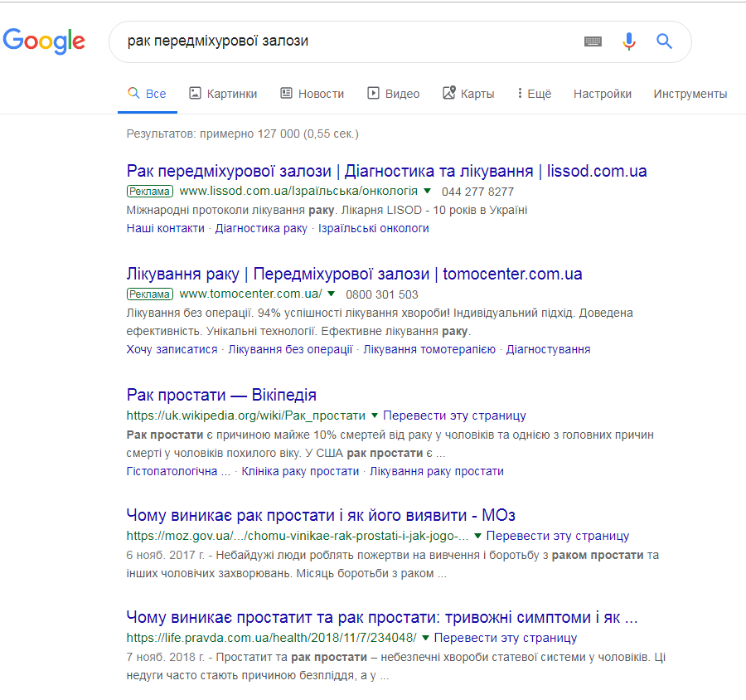Screen dimensions: 746x700
Task: Click the www.lissod.com.ua ad URL text
Action: click(298, 191)
